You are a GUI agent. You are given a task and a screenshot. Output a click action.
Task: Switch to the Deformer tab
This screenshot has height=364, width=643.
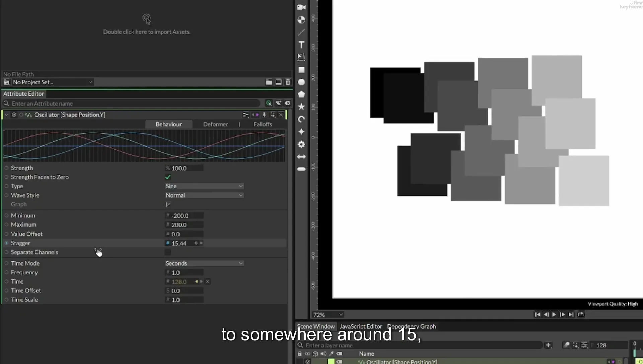click(x=215, y=124)
